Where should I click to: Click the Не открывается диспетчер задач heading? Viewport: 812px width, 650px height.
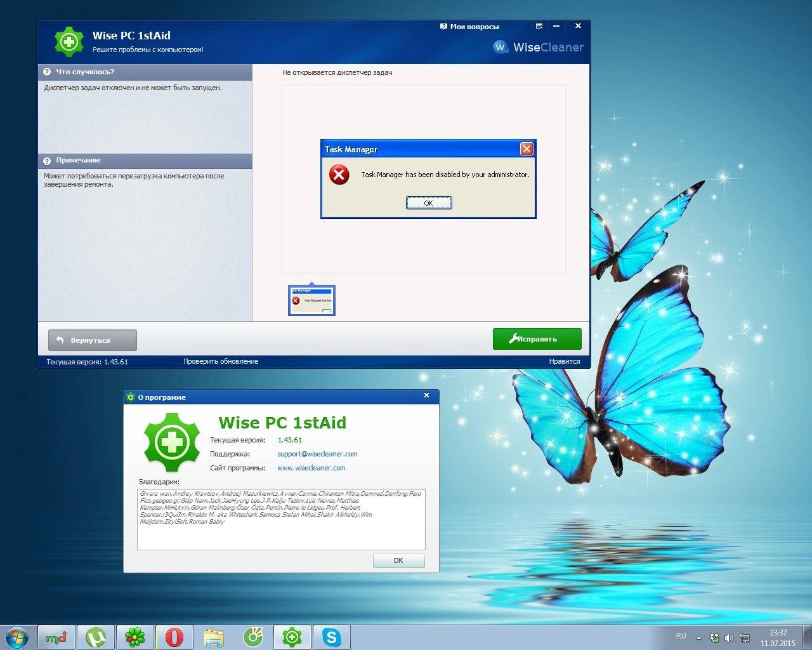(x=337, y=72)
